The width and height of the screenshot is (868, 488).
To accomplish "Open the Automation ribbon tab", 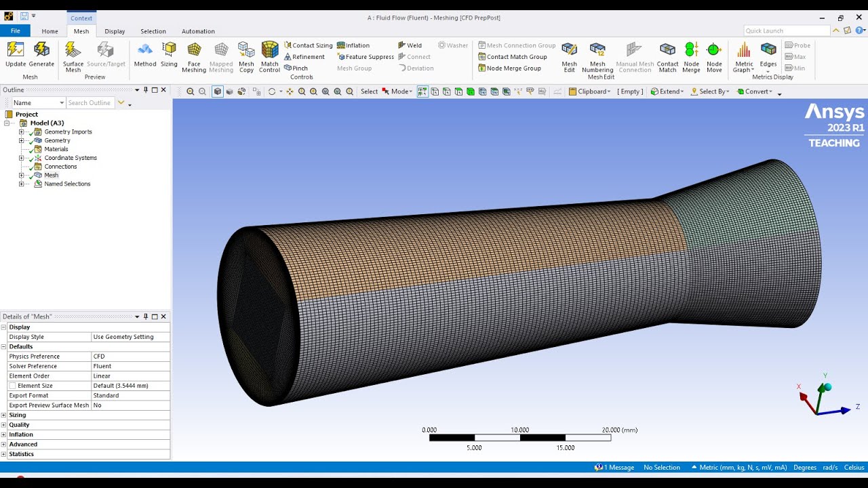I will click(198, 31).
